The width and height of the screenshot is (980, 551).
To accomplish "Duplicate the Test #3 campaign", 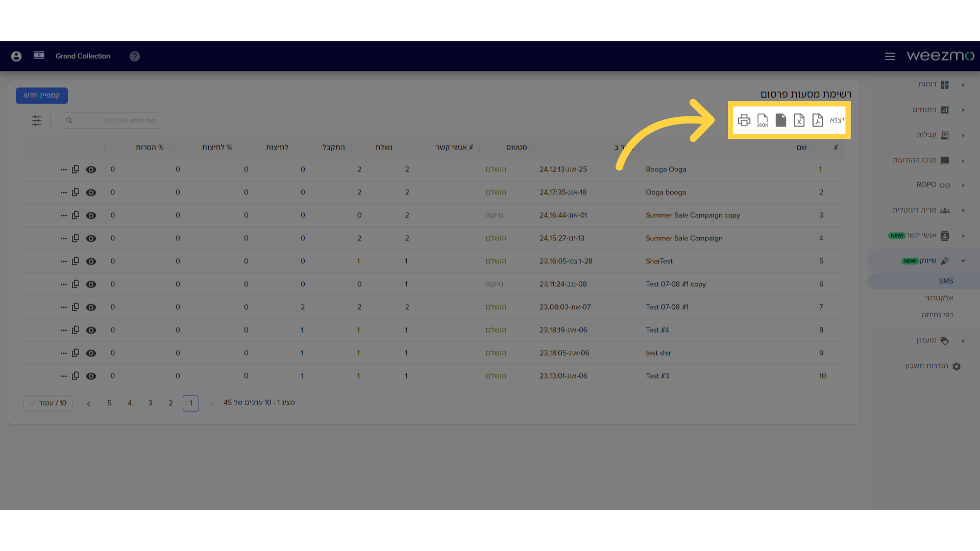I will [x=76, y=376].
